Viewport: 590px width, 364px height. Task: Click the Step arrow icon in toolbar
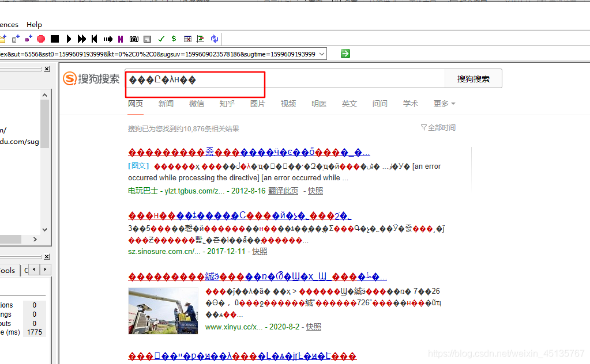108,39
